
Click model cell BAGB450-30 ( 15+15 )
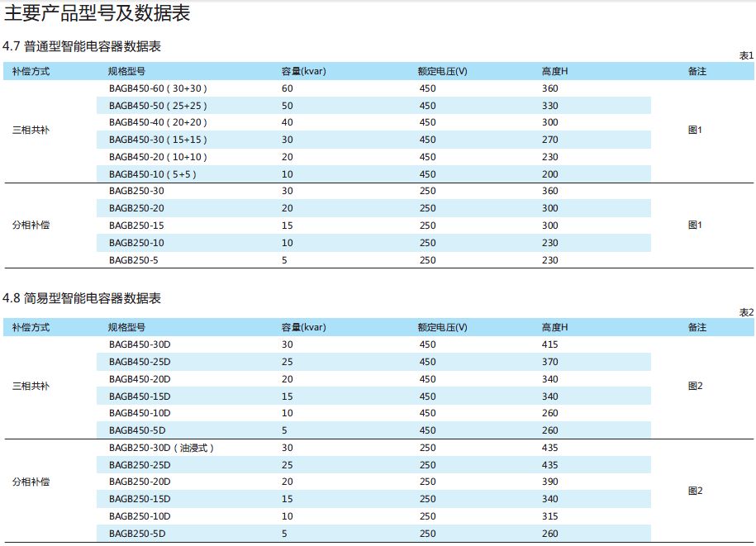[x=158, y=140]
